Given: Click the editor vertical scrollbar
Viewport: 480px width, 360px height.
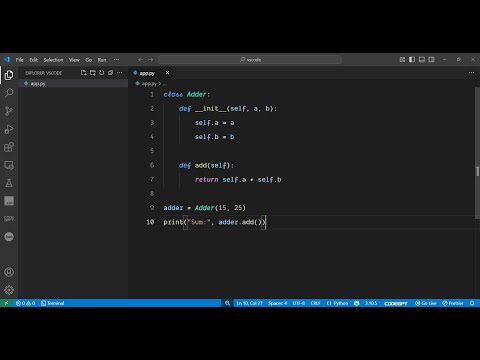Looking at the screenshot, I should coord(477,153).
